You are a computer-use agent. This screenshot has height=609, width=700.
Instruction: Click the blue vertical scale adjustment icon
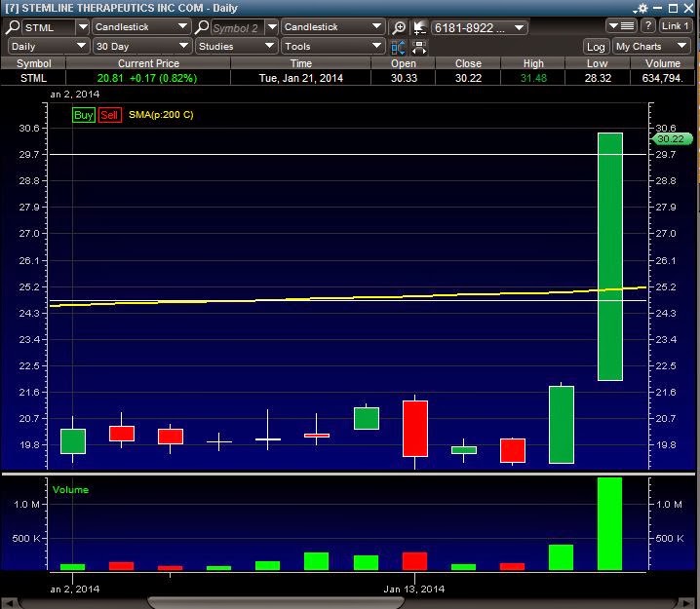[x=398, y=47]
